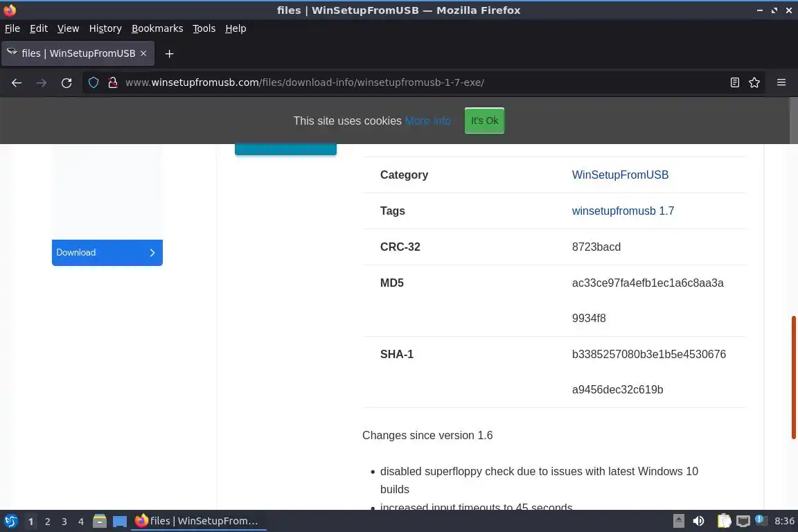The image size is (798, 532).
Task: Click the site security padlock icon
Action: point(113,82)
